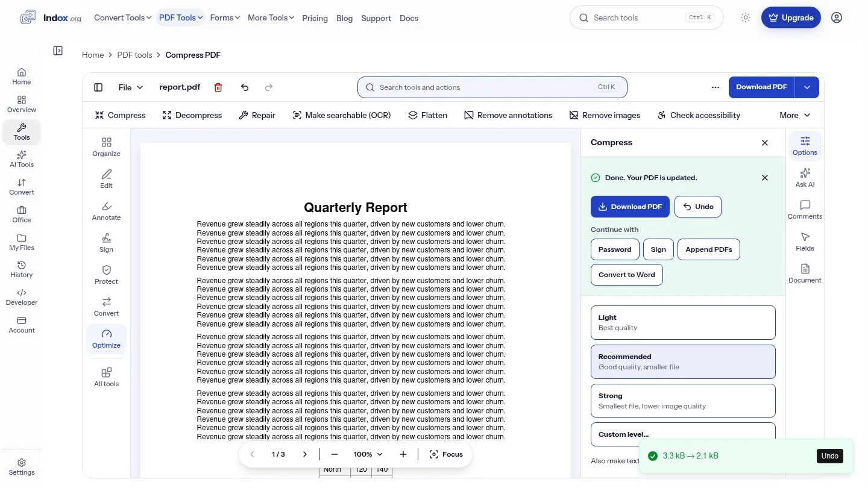Image resolution: width=868 pixels, height=488 pixels.
Task: Expand the PDF Tools menu
Action: pyautogui.click(x=181, y=18)
